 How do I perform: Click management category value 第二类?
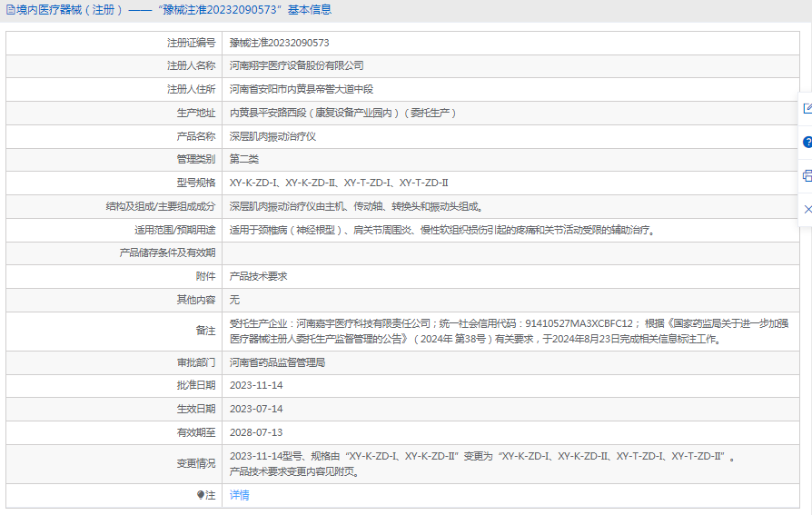(x=244, y=159)
